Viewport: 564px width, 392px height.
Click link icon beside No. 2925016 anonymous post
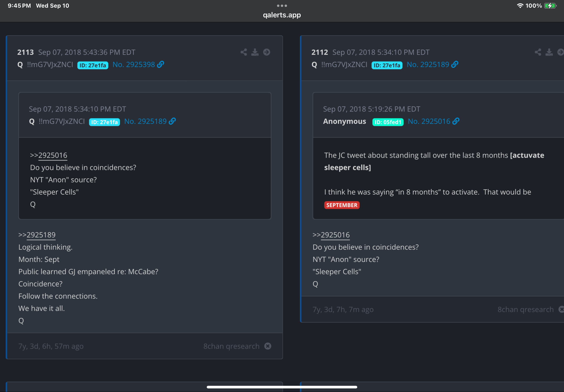456,121
